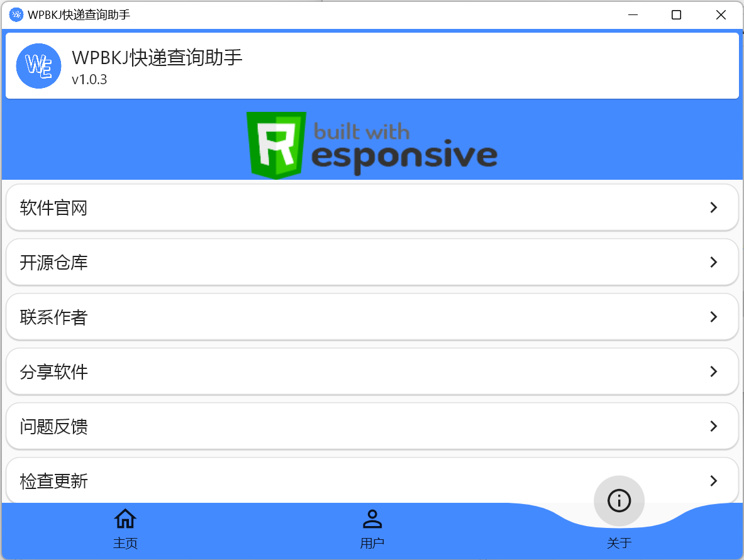Open the 软件官网 row

click(x=372, y=207)
